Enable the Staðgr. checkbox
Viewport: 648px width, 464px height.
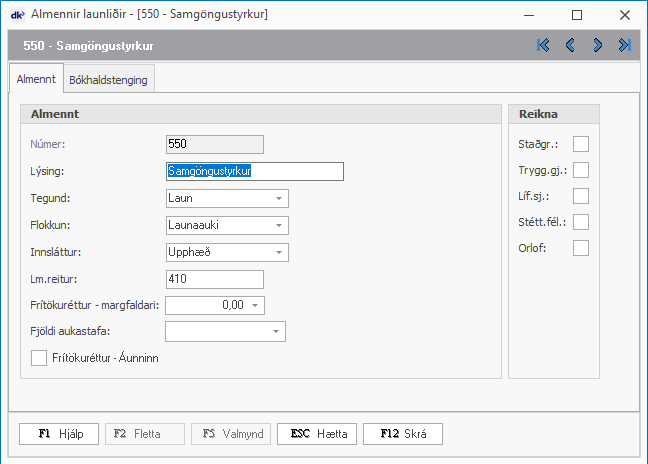(x=581, y=144)
